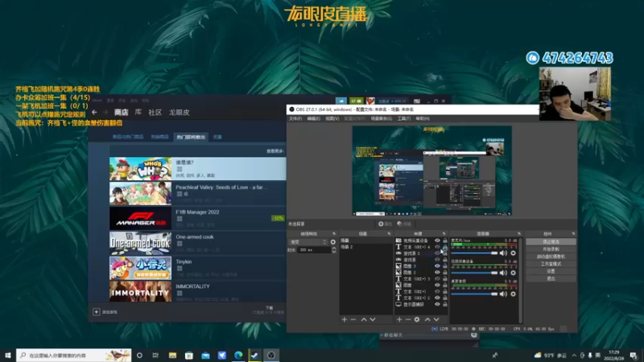Image resolution: width=644 pixels, height=362 pixels.
Task: Move scene up with the up arrow
Action: click(364, 319)
